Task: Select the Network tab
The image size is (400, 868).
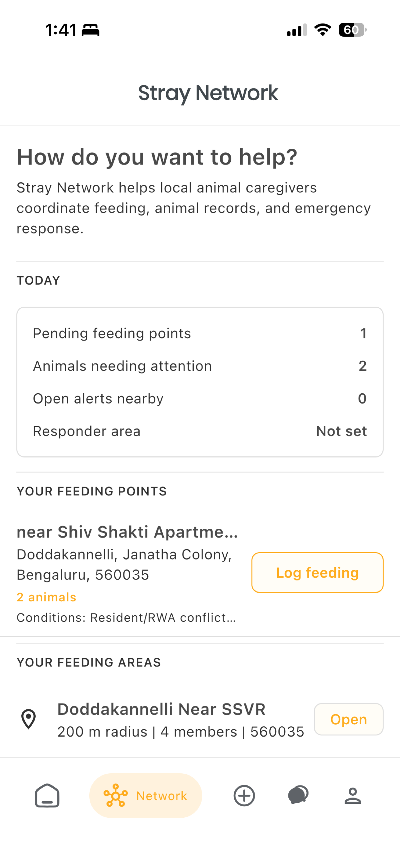Action: 145,796
